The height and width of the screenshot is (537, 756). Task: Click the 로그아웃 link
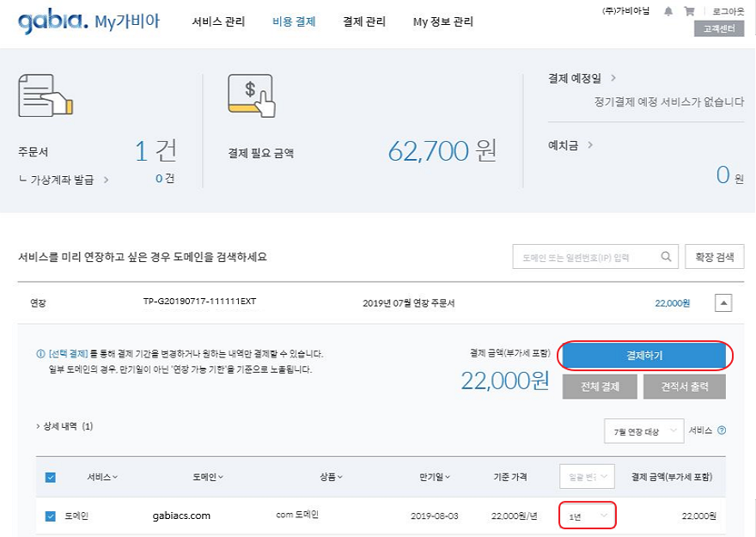(728, 11)
